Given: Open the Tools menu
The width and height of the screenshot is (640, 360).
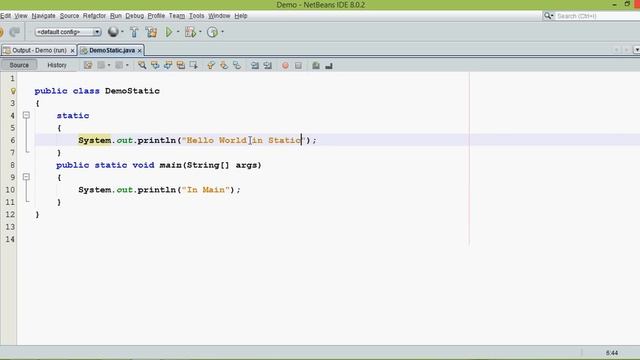Looking at the screenshot, I should click(197, 16).
